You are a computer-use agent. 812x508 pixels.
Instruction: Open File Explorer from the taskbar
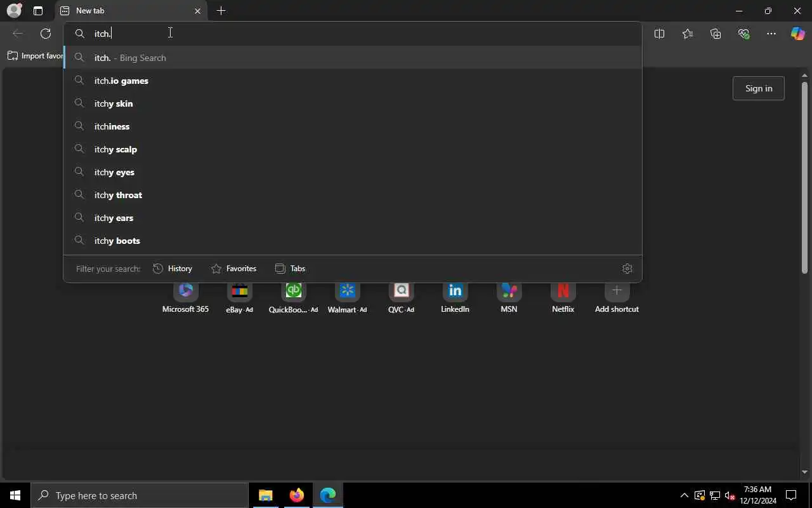click(265, 495)
